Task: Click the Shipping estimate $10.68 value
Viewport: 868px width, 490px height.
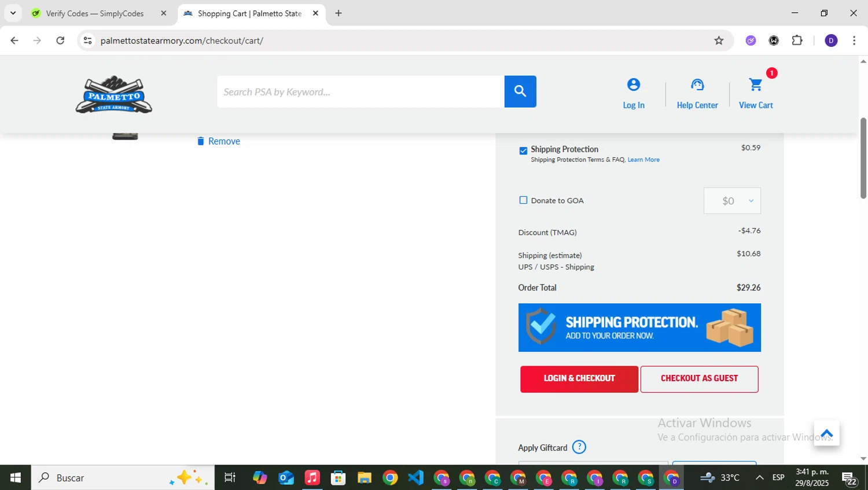Action: click(749, 253)
